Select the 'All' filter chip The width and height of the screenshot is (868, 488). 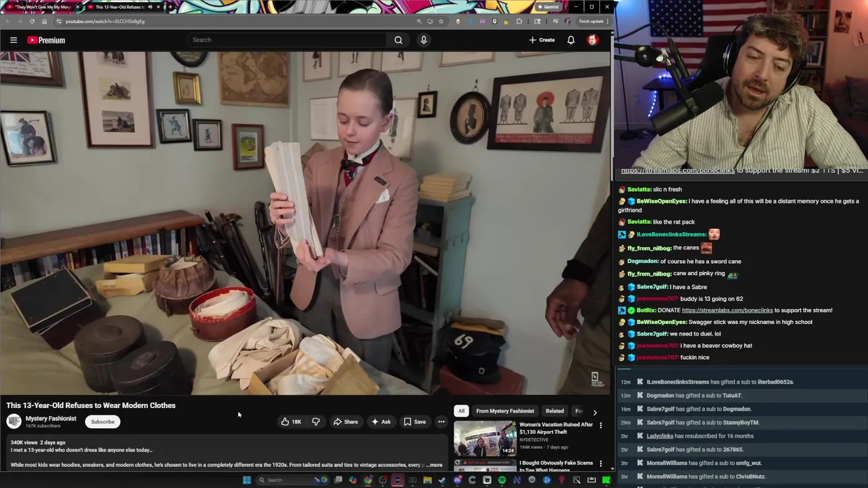point(461,411)
